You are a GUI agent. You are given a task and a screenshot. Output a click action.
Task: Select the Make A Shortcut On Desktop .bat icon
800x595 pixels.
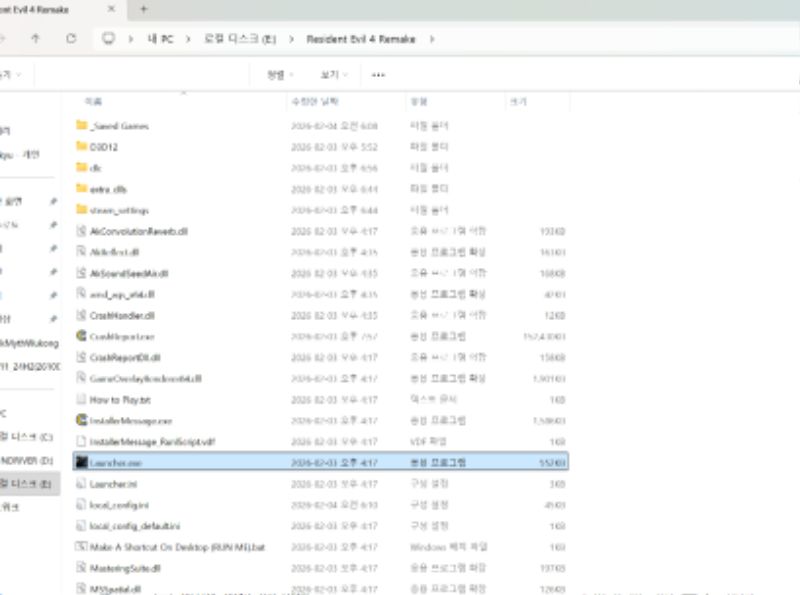[x=82, y=547]
